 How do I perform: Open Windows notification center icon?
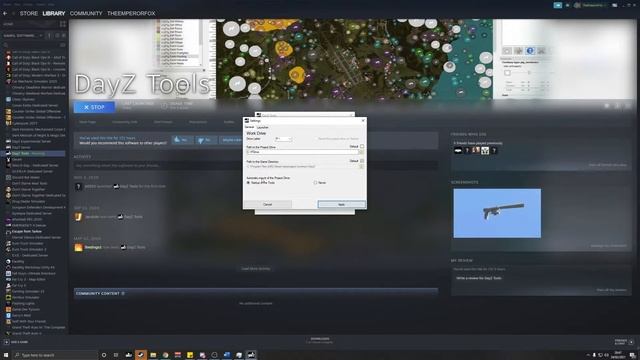[632, 355]
